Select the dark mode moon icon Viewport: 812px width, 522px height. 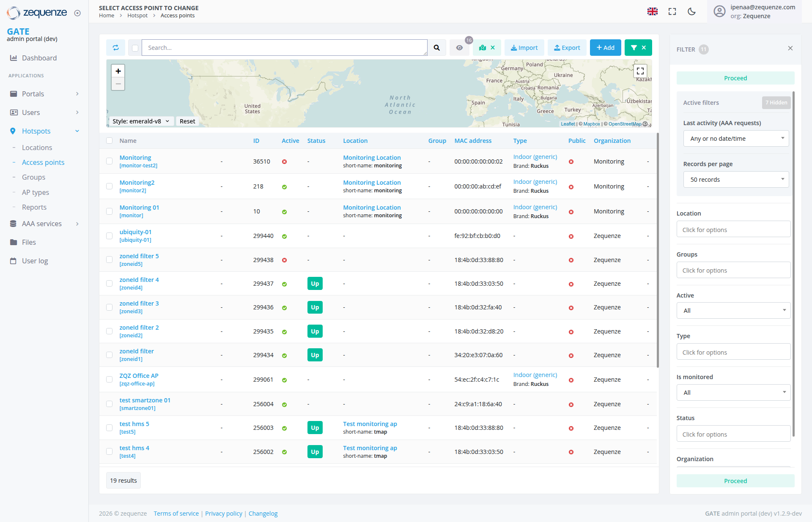tap(691, 11)
